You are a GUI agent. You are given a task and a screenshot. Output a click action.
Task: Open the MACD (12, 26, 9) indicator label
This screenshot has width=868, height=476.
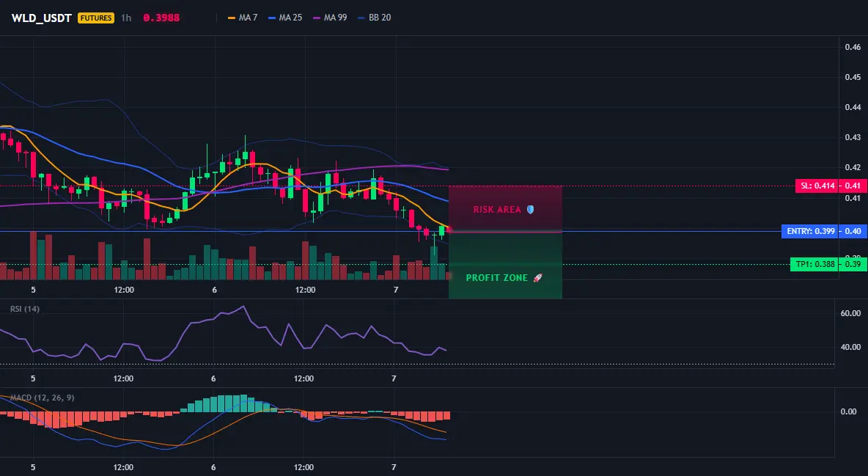42,398
